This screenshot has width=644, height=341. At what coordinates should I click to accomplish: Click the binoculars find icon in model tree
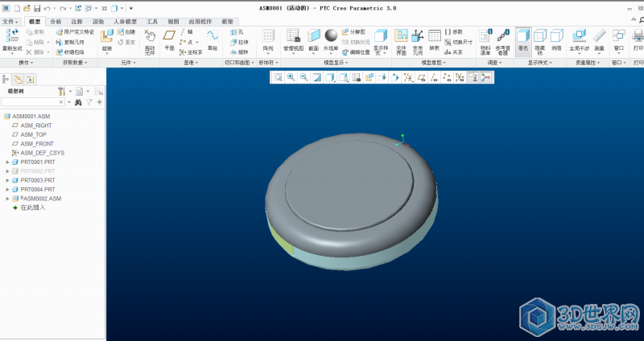(78, 102)
